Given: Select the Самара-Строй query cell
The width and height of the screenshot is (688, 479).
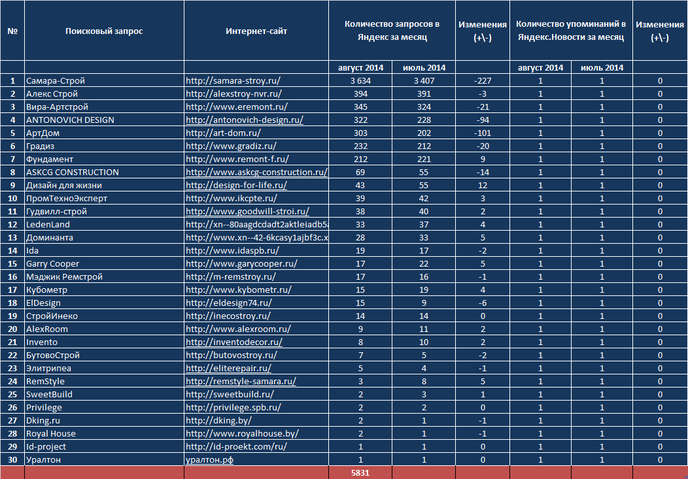Looking at the screenshot, I should coord(104,81).
